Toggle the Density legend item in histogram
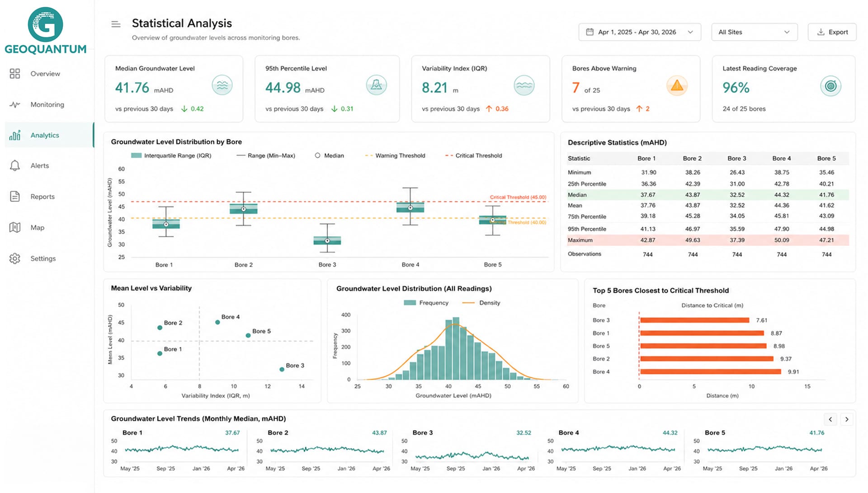868x493 pixels. [x=481, y=303]
